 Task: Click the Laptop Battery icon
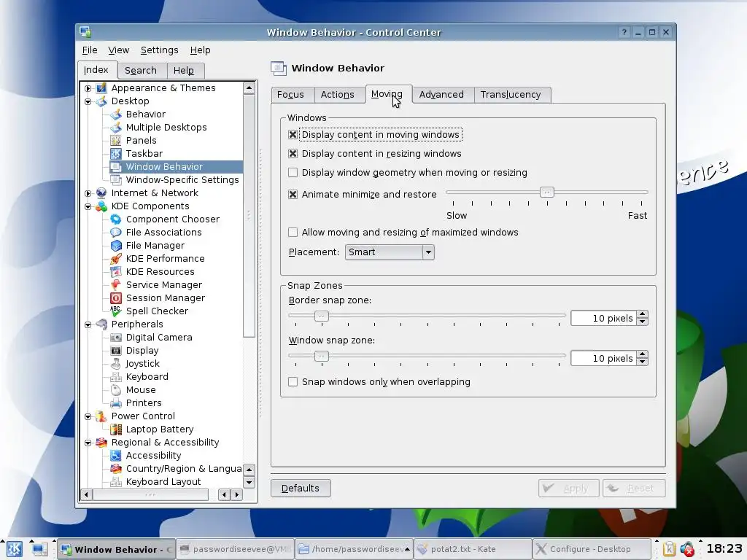point(116,429)
